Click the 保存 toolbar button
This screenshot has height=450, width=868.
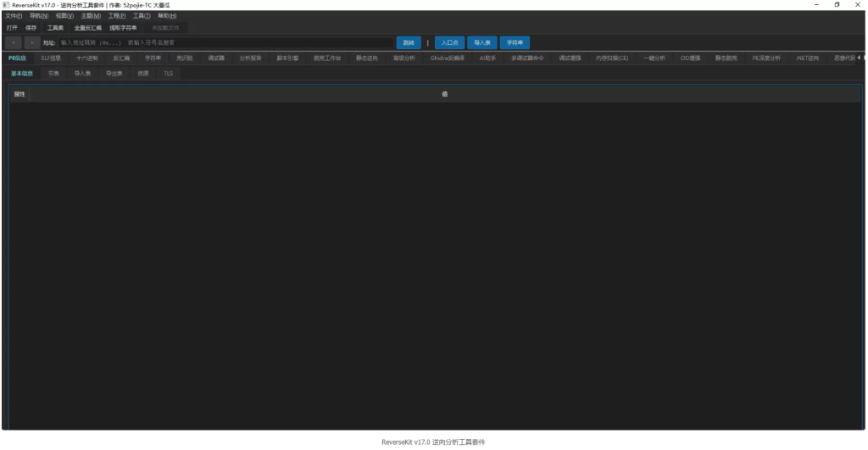click(x=31, y=28)
